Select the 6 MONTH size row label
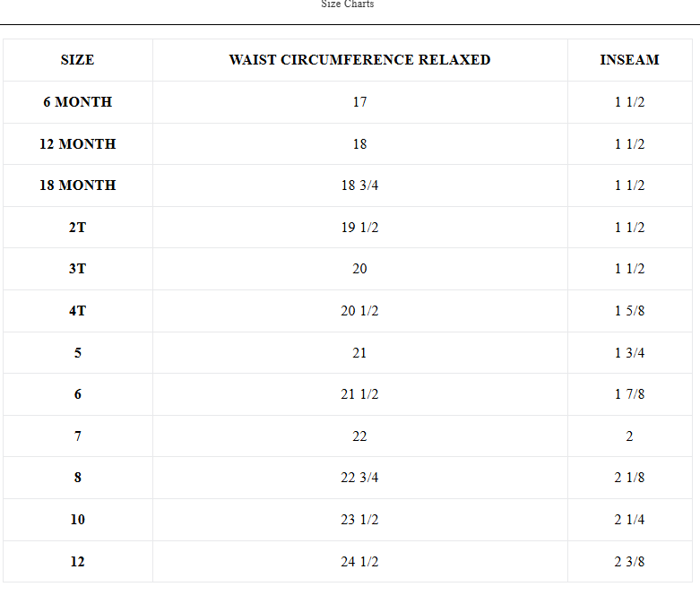Viewport: 700px width, 604px height. click(78, 102)
